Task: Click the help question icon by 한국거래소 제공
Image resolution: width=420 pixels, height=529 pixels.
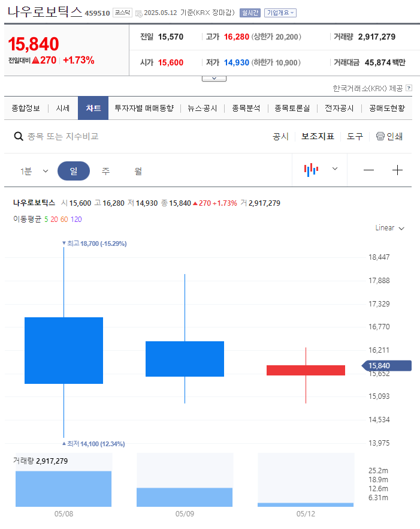Action: [x=409, y=88]
